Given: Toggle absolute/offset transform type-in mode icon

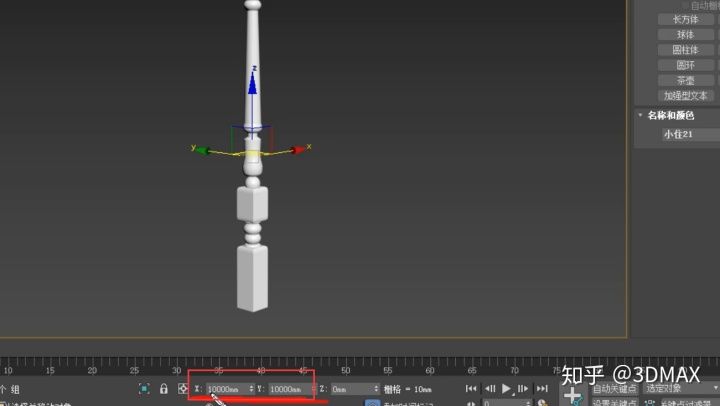Looking at the screenshot, I should (183, 389).
